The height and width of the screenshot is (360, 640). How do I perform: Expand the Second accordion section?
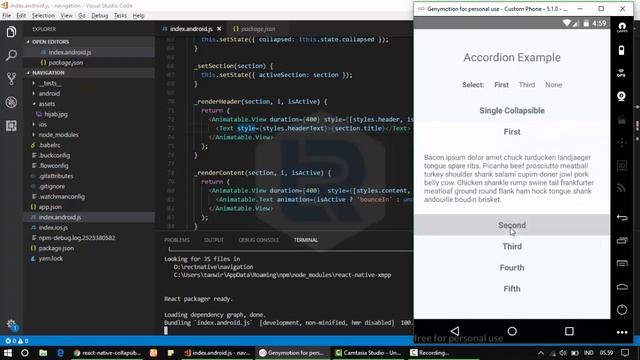tap(512, 225)
